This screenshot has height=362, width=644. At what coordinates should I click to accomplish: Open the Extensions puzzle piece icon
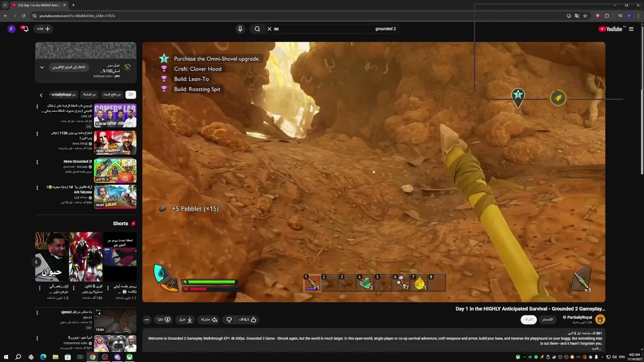tap(607, 16)
